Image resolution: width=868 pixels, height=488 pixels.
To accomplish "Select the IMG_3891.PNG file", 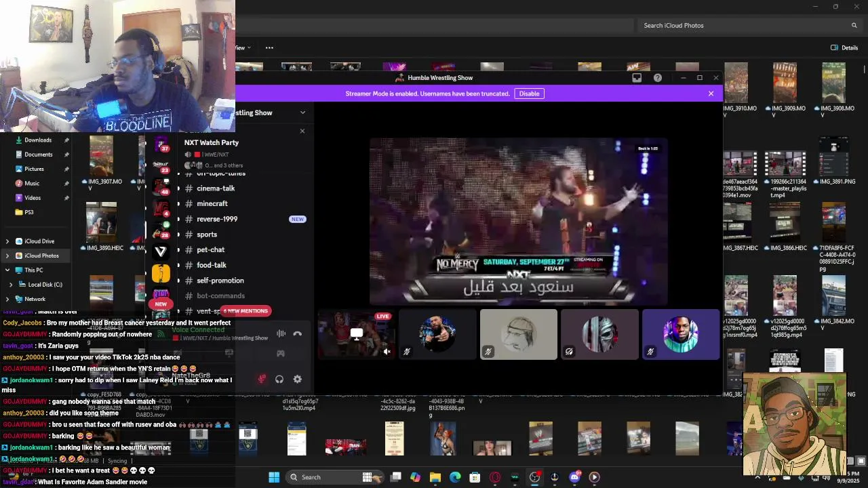I will coord(833,161).
